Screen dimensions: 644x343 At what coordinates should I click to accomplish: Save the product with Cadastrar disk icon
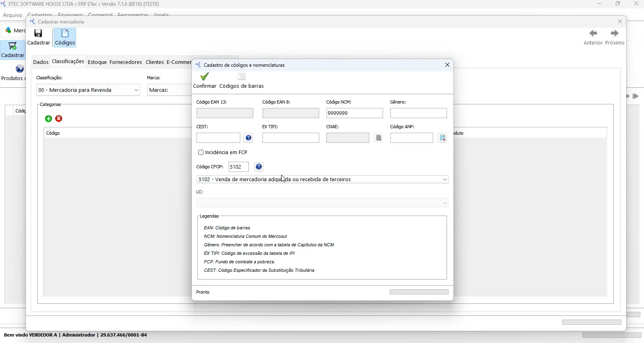[x=38, y=37]
